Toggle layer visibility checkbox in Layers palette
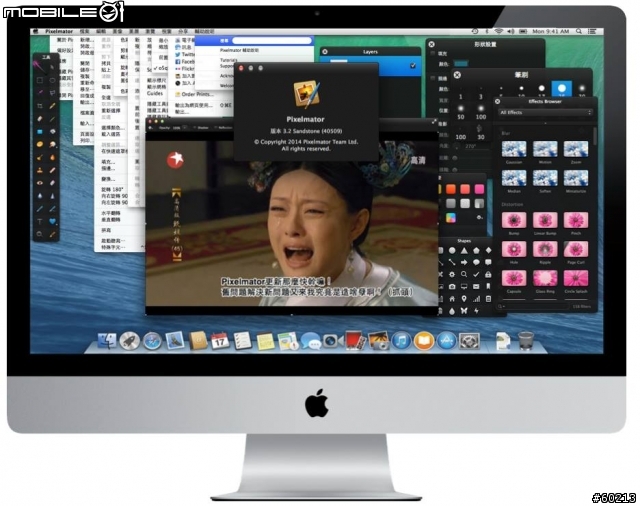This screenshot has height=506, width=640. click(413, 65)
